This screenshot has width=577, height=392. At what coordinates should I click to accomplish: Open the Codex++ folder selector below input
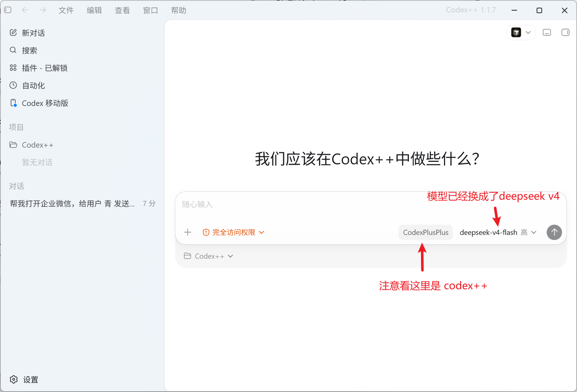208,256
